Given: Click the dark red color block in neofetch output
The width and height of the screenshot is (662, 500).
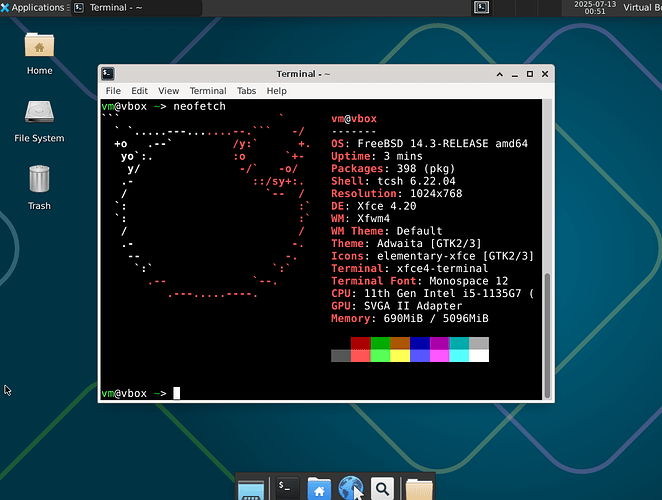Looking at the screenshot, I should tap(361, 343).
